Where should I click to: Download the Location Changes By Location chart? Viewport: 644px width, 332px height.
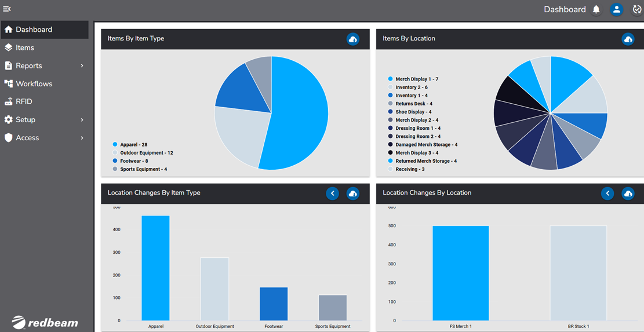coord(628,194)
